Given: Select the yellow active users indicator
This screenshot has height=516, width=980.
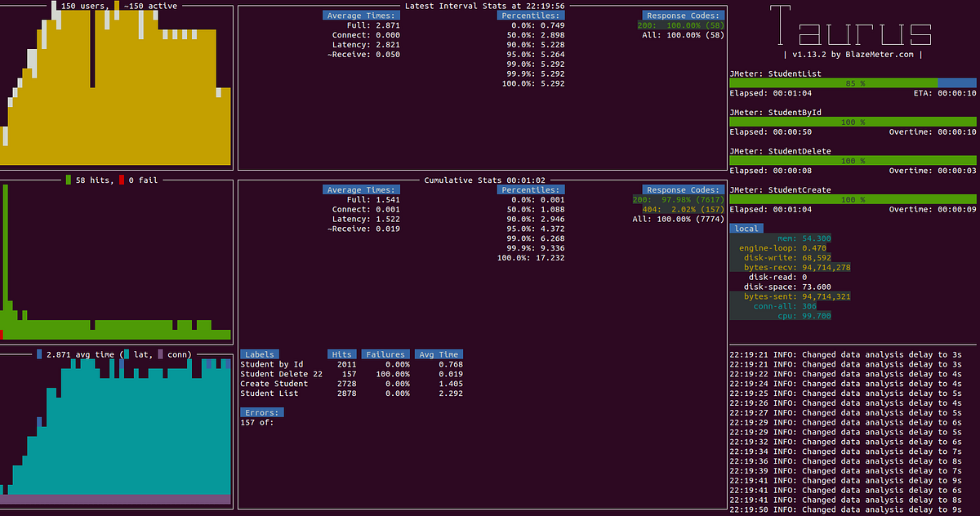Looking at the screenshot, I should point(117,6).
